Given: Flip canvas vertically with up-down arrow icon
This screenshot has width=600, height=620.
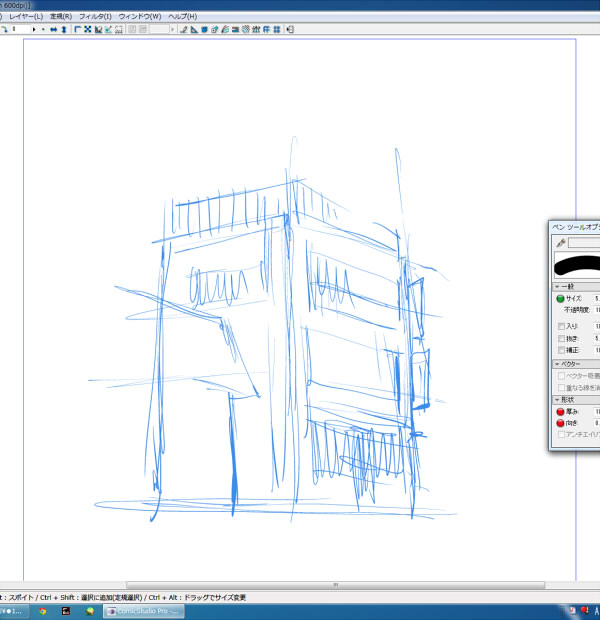Looking at the screenshot, I should pyautogui.click(x=64, y=29).
